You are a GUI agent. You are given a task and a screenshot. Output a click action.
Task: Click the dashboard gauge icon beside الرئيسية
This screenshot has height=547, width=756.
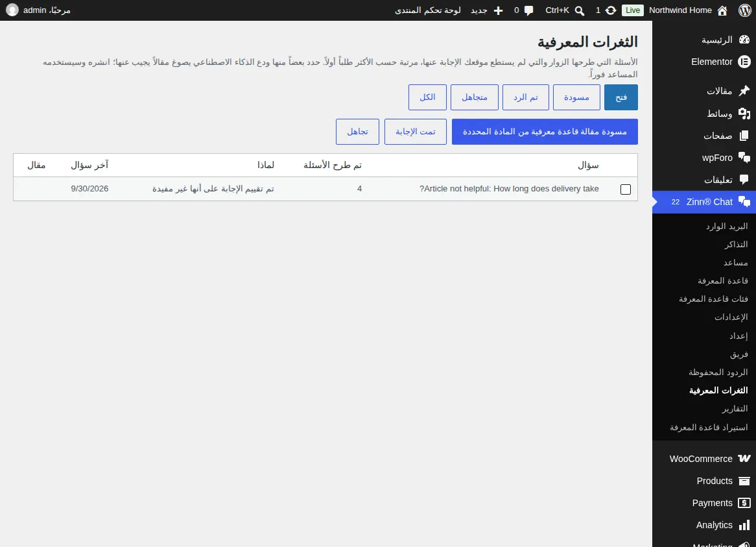click(x=744, y=40)
